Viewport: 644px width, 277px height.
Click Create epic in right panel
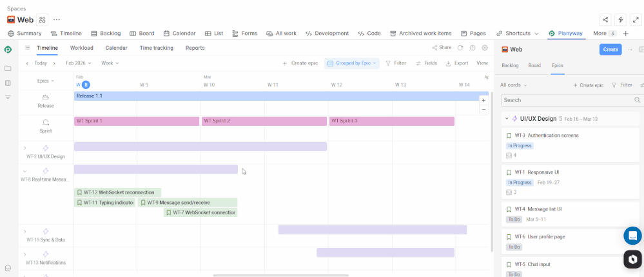pos(588,85)
